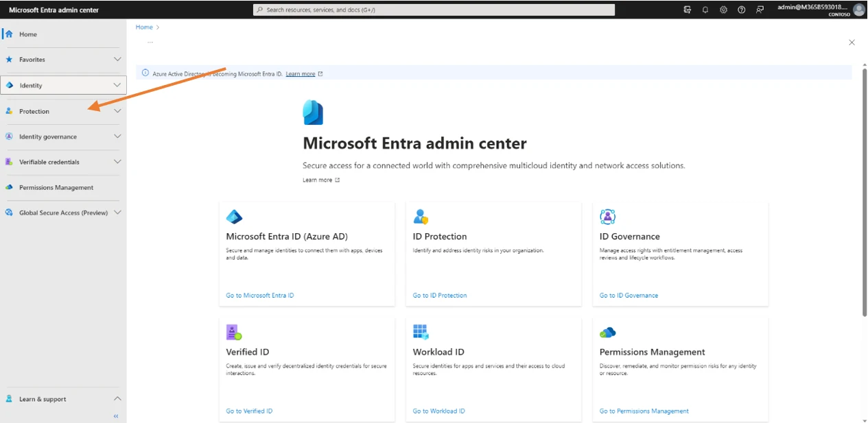Click Go to Microsoft Entra ID link
The height and width of the screenshot is (423, 868).
coord(260,295)
